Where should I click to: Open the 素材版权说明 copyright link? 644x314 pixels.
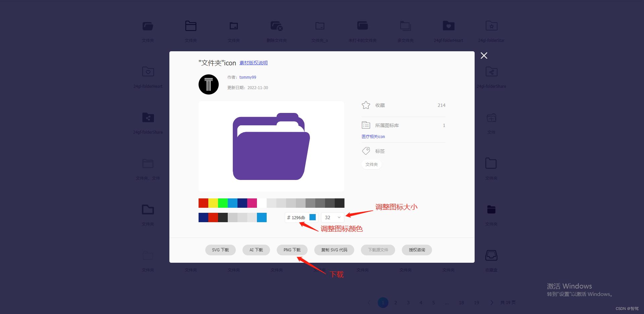coord(254,63)
